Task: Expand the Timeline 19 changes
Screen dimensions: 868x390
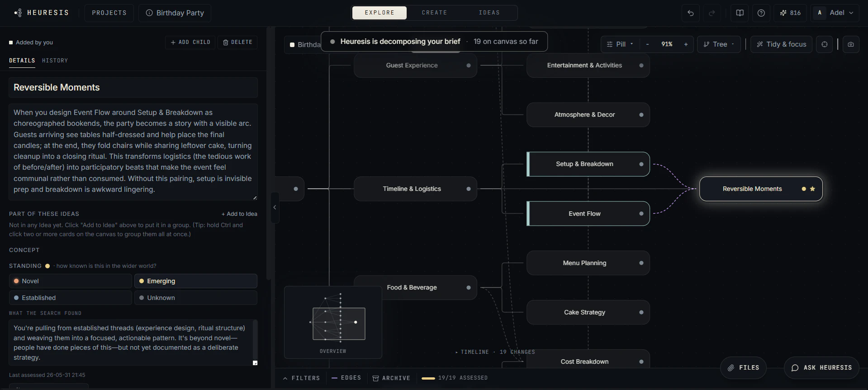Action: 495,352
